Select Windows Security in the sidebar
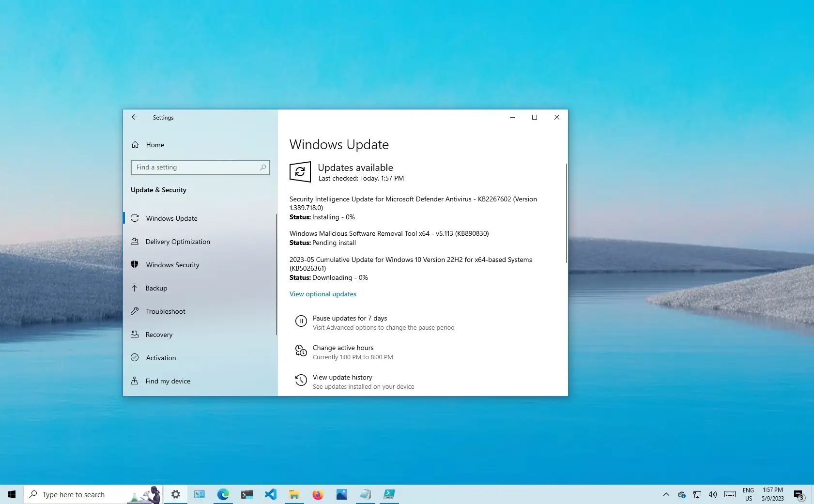This screenshot has height=504, width=814. (x=172, y=265)
